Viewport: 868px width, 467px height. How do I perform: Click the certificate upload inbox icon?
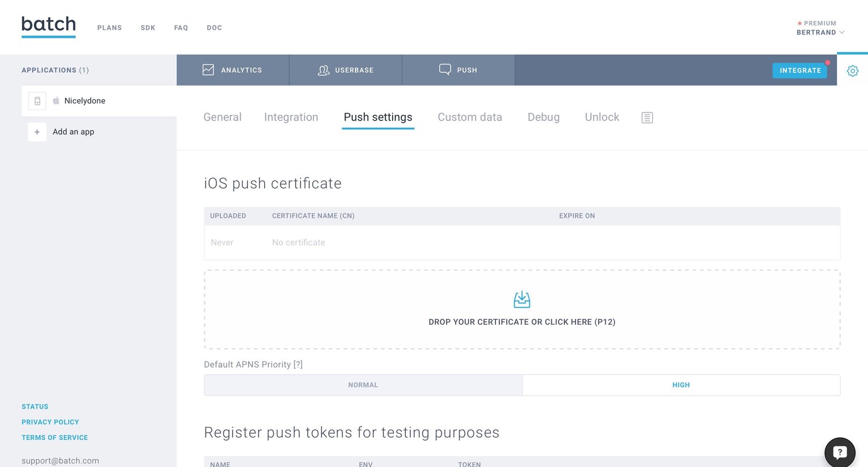(522, 299)
